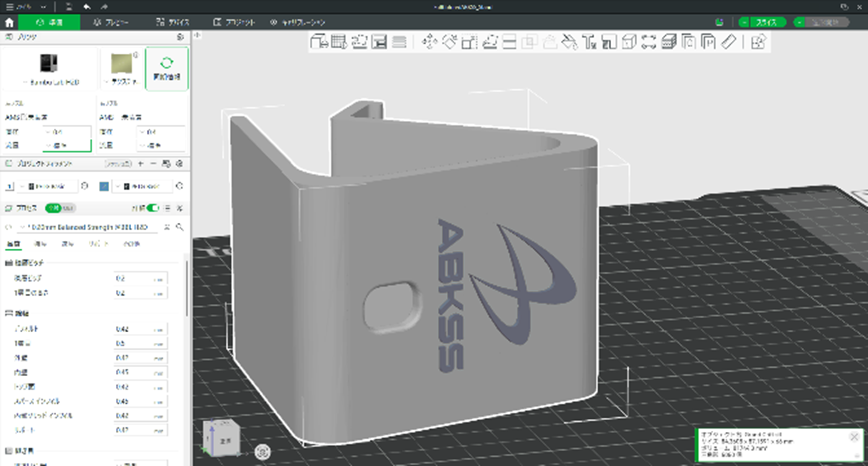This screenshot has width=868, height=466.
Task: Click the filament sync status button
Action: coord(167,69)
